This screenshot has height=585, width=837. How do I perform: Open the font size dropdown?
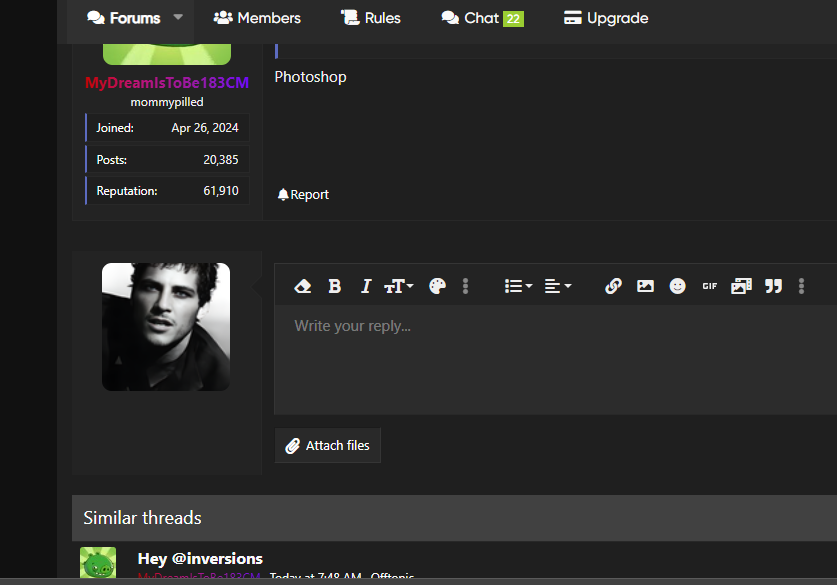(x=399, y=286)
